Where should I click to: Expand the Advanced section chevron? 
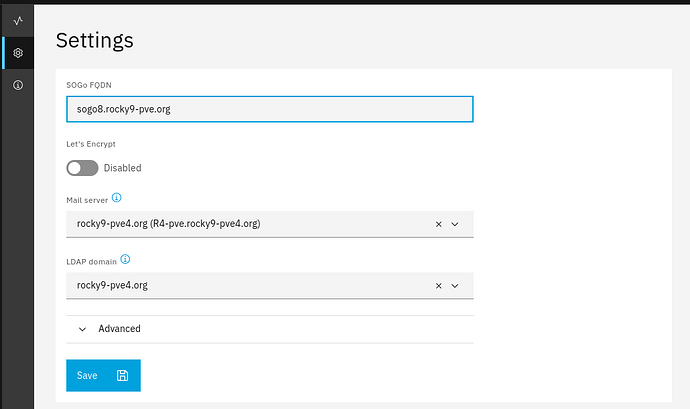pyautogui.click(x=82, y=329)
